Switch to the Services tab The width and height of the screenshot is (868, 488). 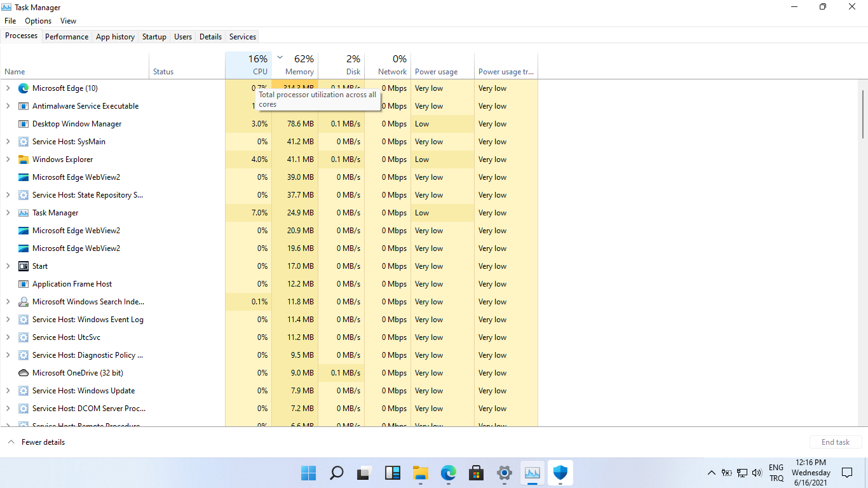pyautogui.click(x=243, y=37)
